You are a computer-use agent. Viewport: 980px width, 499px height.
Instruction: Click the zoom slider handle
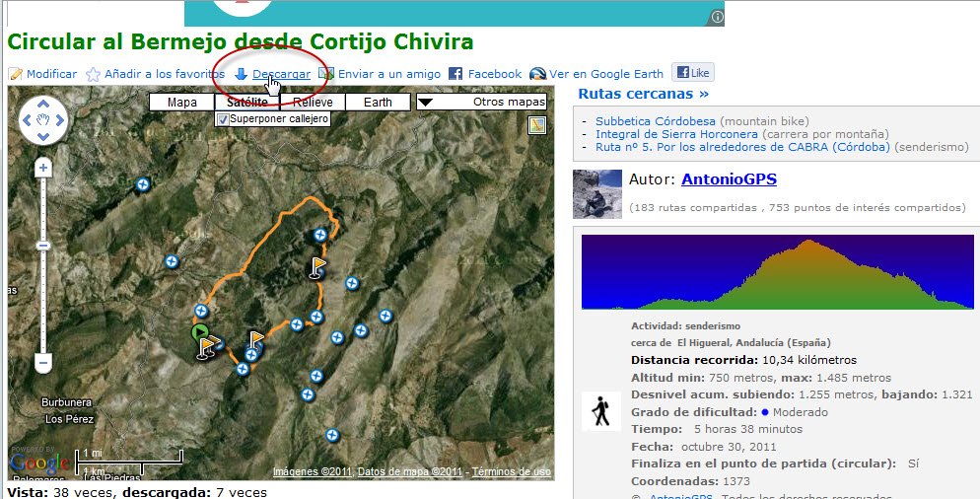coord(43,246)
